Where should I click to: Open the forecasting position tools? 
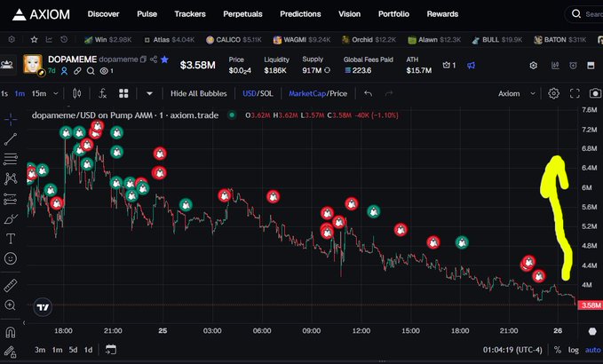point(11,199)
